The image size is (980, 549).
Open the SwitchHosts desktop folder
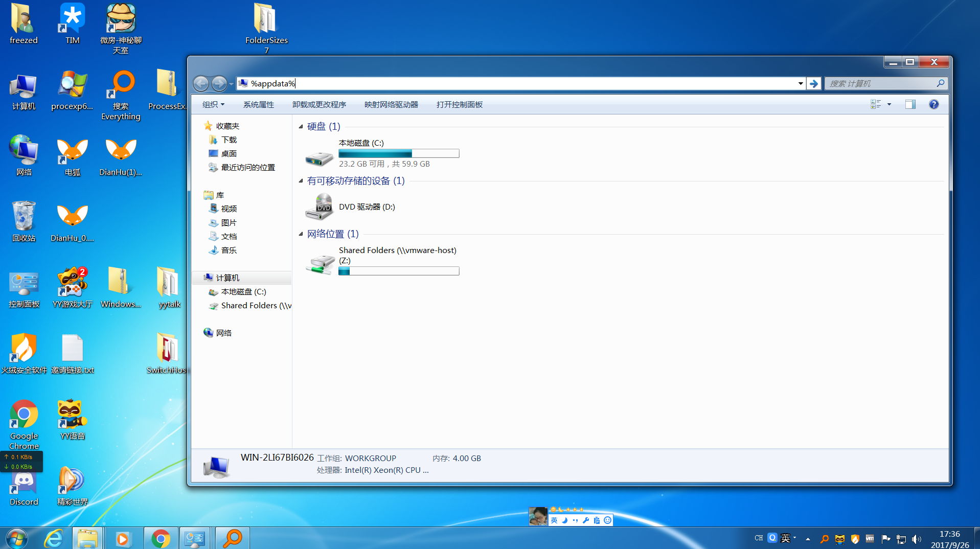[167, 354]
